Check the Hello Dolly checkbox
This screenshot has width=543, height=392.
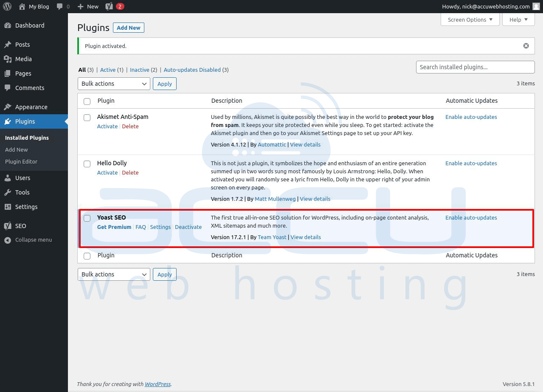pos(87,164)
